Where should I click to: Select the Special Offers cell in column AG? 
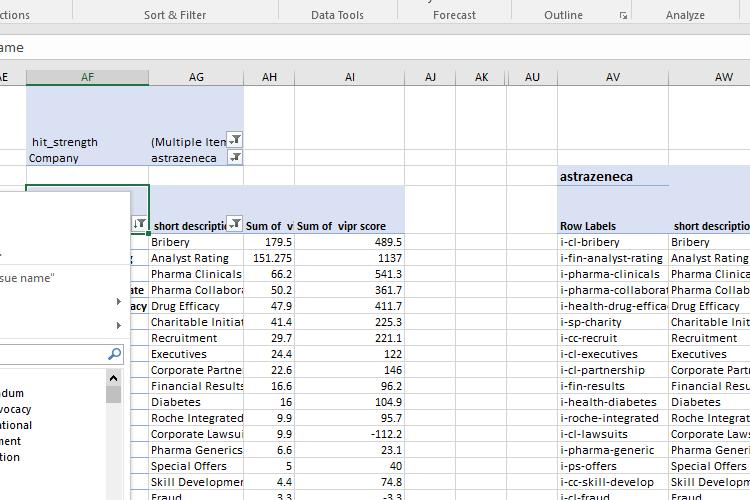pos(196,466)
